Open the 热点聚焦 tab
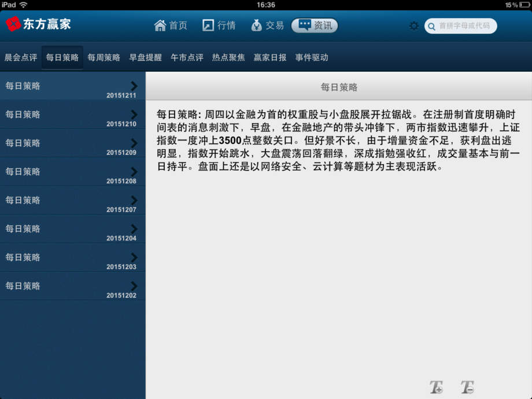 click(x=227, y=57)
